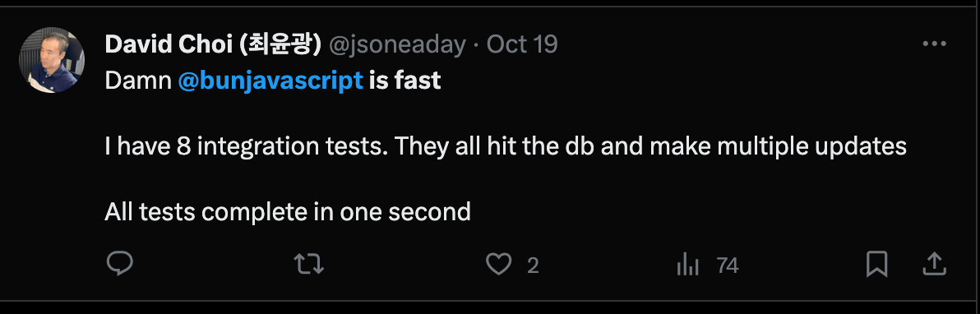980x314 pixels.
Task: Click the bold "is fast" text
Action: (x=405, y=81)
